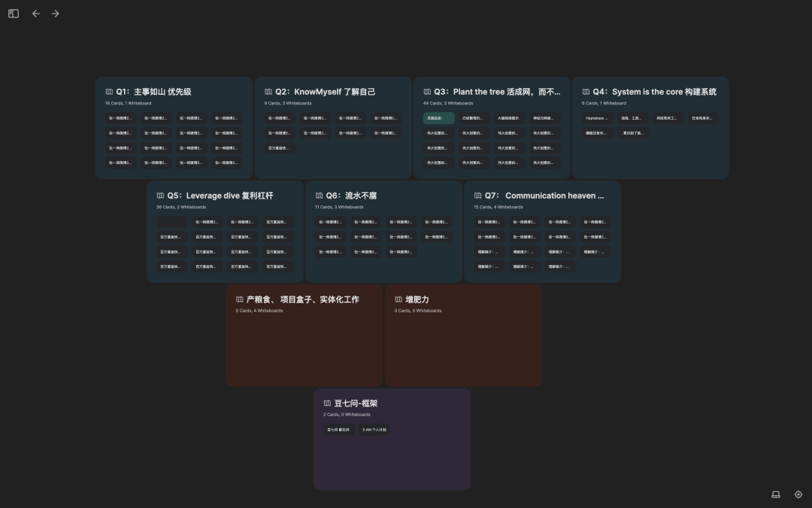Click the blank card chip in Q5
The height and width of the screenshot is (508, 812).
coord(172,222)
